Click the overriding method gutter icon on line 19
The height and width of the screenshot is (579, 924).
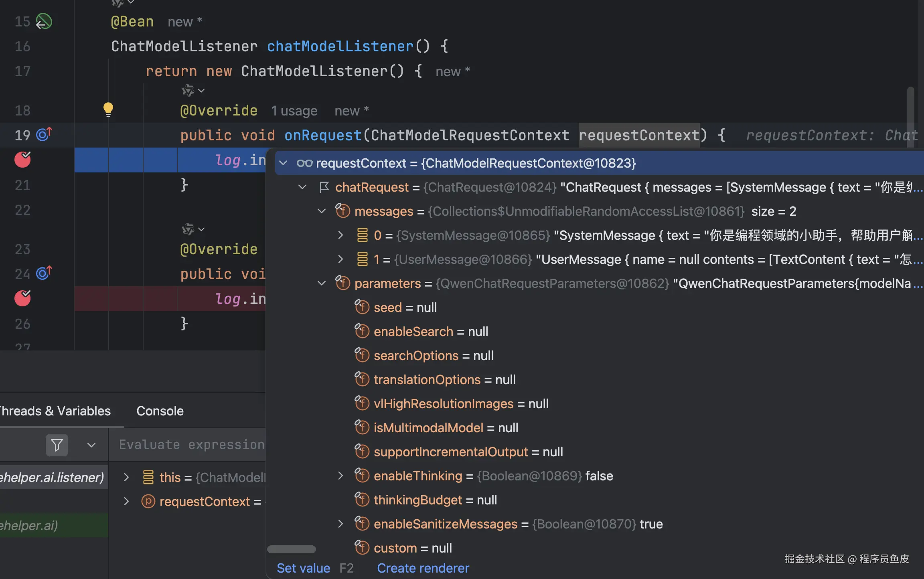click(x=44, y=134)
